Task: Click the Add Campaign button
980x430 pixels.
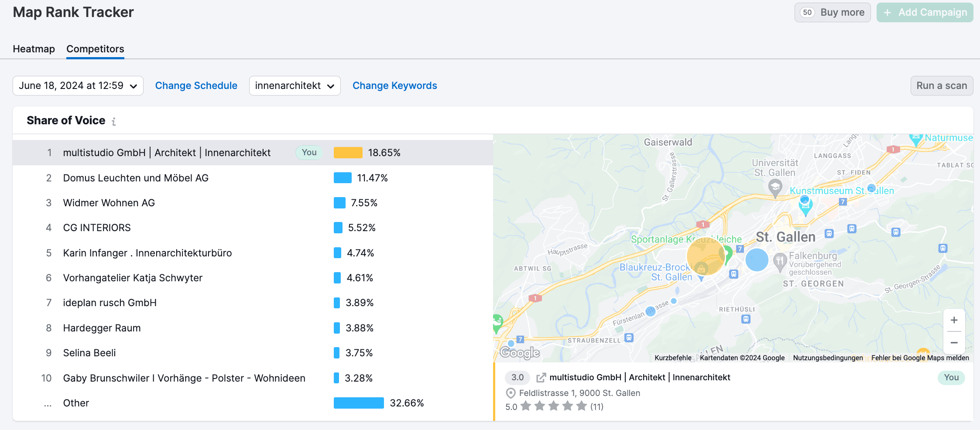Action: click(x=925, y=13)
